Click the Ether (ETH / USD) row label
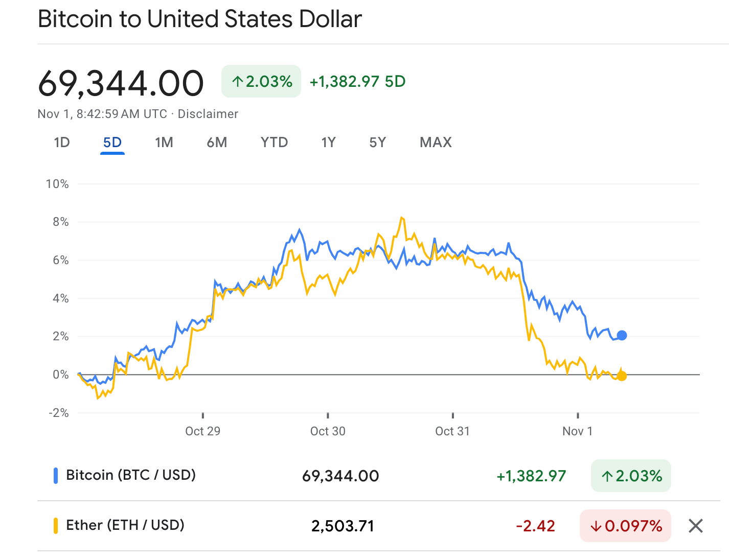This screenshot has height=560, width=729. click(125, 525)
